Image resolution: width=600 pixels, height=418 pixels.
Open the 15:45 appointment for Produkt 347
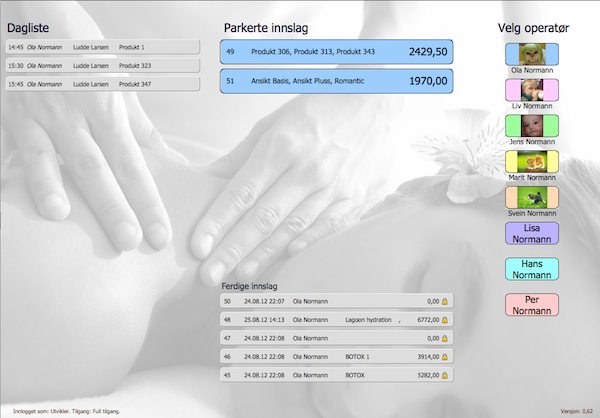pos(102,84)
